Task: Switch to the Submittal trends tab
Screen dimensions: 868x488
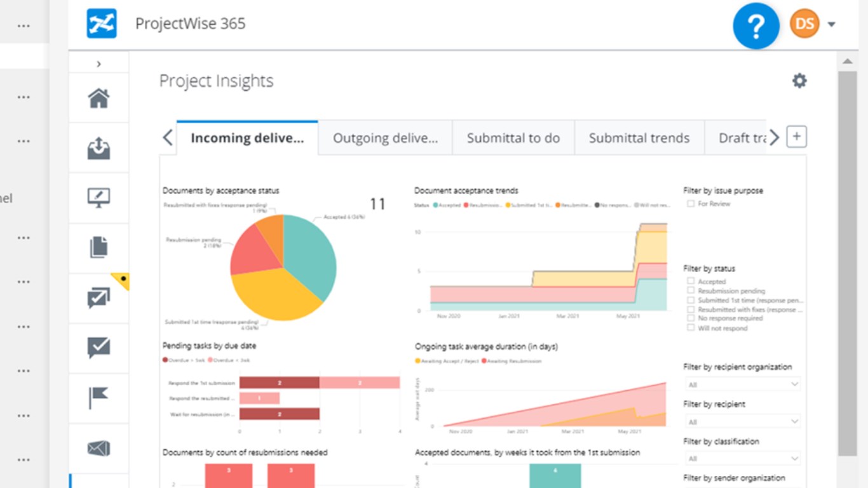Action: pyautogui.click(x=639, y=138)
